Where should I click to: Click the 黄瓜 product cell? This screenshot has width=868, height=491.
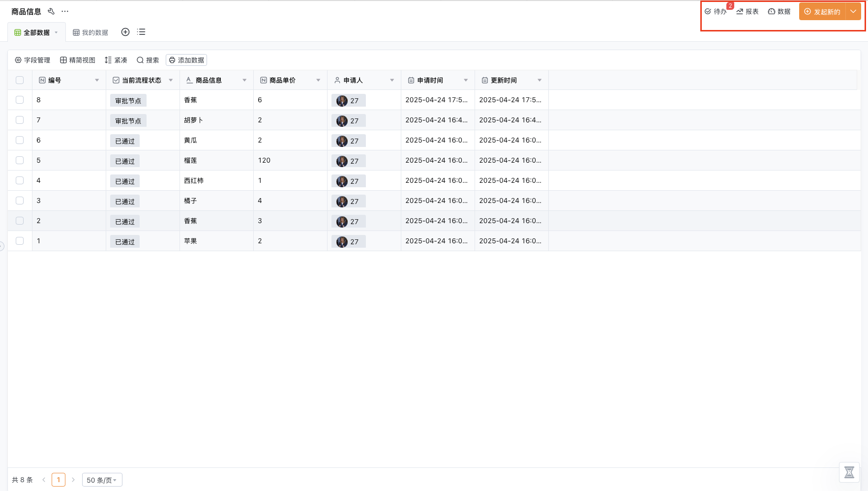[216, 140]
